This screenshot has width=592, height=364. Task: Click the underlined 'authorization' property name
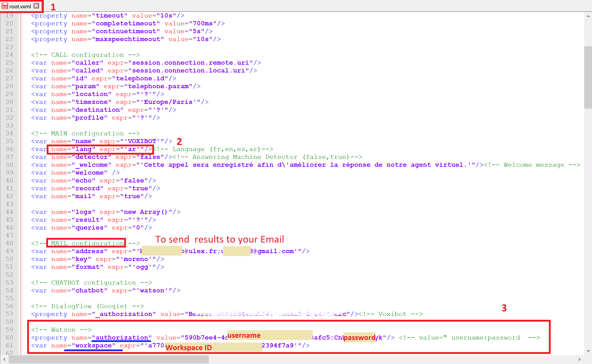(x=122, y=338)
